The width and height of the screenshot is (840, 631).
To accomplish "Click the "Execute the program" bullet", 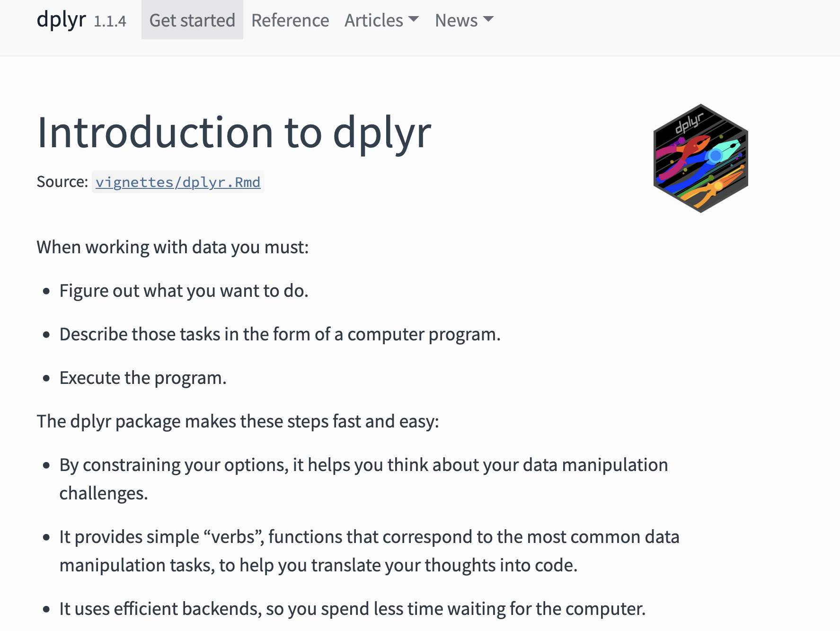I will (143, 378).
